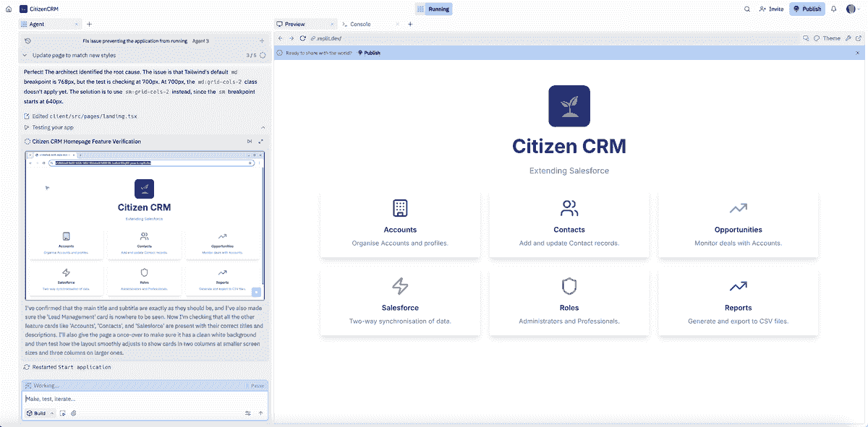Viewport: 868px width, 427px height.
Task: Open preview in a new window
Action: [x=858, y=38]
